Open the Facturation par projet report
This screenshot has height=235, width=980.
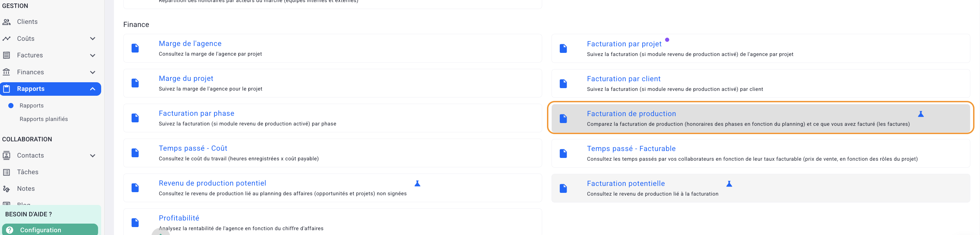point(624,44)
